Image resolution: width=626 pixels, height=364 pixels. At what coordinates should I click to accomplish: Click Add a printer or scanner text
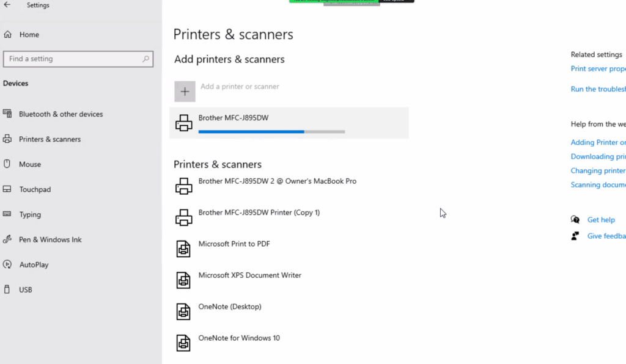tap(240, 87)
